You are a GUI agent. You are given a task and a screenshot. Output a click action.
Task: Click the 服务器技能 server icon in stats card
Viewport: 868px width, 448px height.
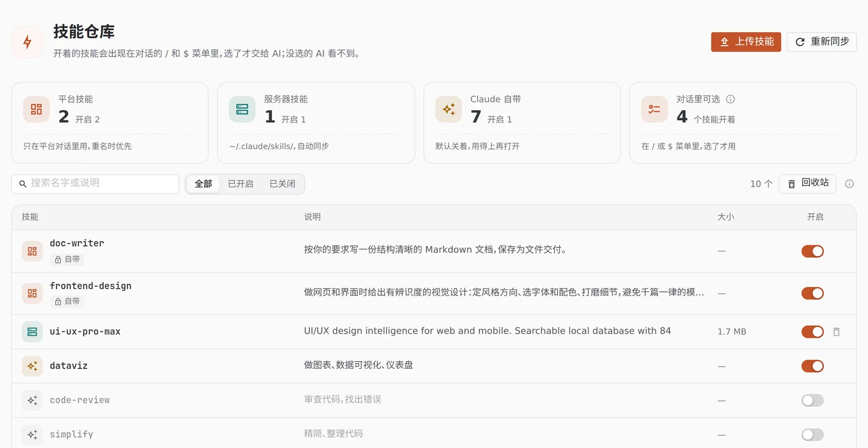coord(242,109)
